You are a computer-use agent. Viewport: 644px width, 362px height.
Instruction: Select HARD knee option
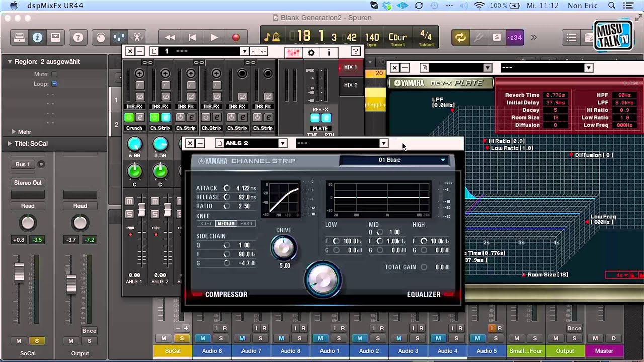[246, 224]
